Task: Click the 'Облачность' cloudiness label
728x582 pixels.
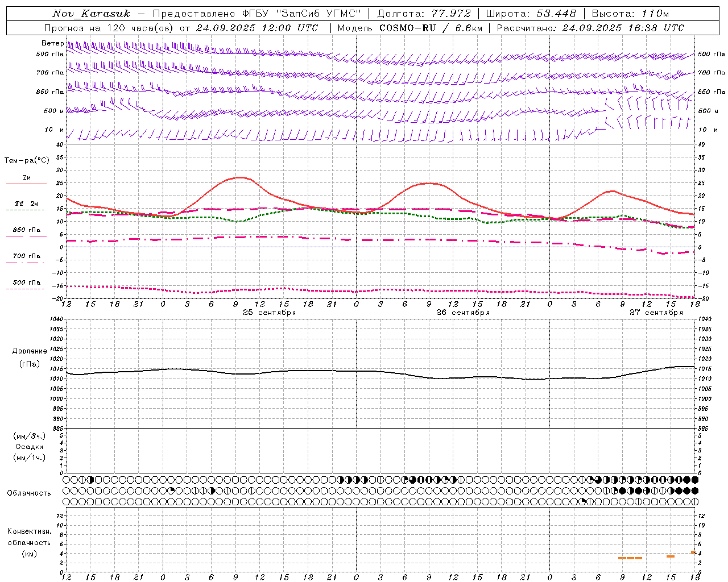Action: tap(29, 493)
